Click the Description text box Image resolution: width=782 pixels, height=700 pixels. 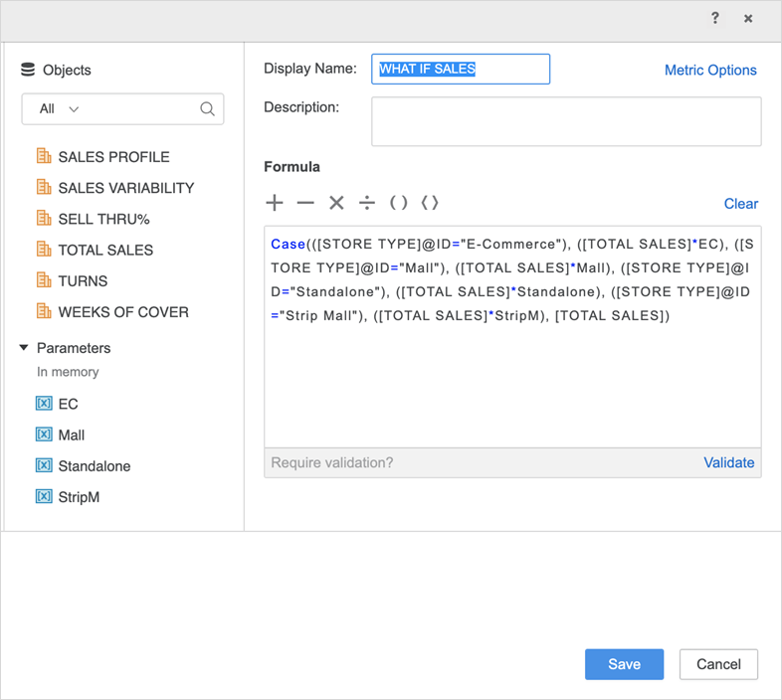566,121
